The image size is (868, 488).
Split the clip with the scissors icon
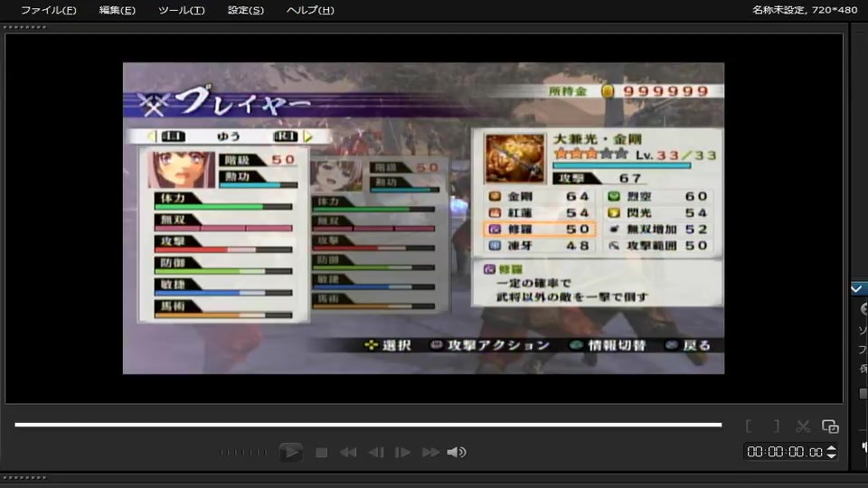(x=803, y=426)
